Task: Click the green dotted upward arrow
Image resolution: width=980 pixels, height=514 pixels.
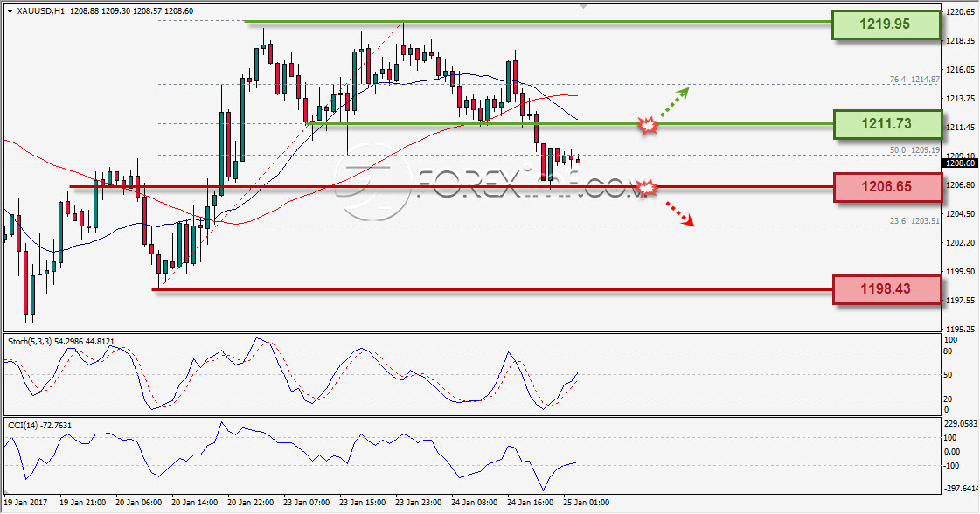Action: tap(674, 101)
